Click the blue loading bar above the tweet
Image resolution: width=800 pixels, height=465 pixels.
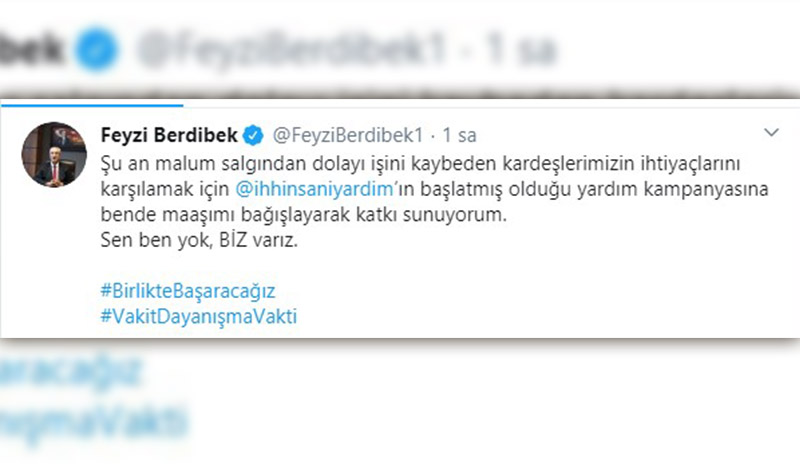click(x=92, y=106)
